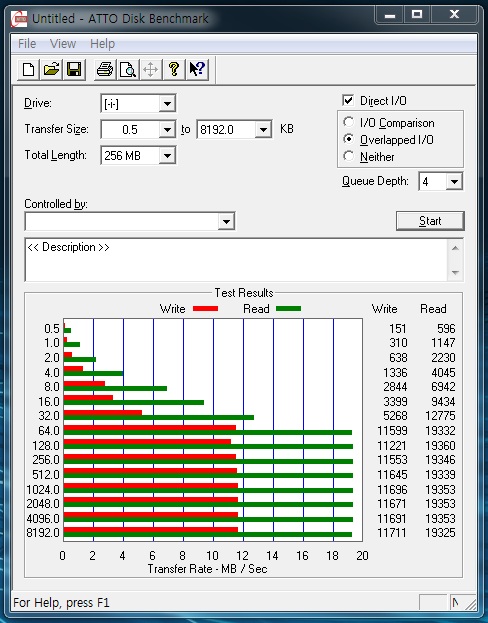Open Print Preview toolbar icon

point(128,70)
